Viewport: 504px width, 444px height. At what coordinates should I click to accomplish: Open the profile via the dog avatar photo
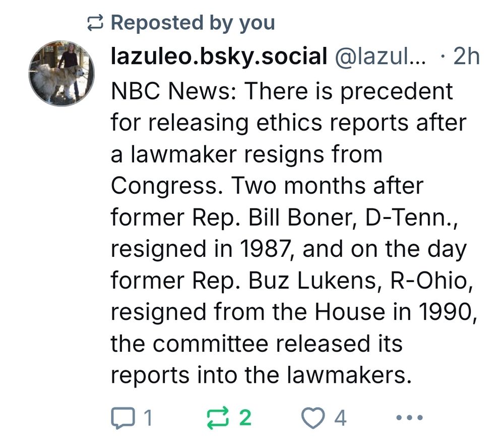[x=61, y=73]
